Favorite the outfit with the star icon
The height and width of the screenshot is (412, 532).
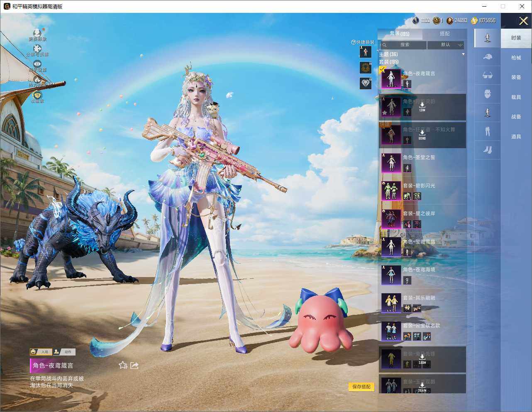[123, 365]
